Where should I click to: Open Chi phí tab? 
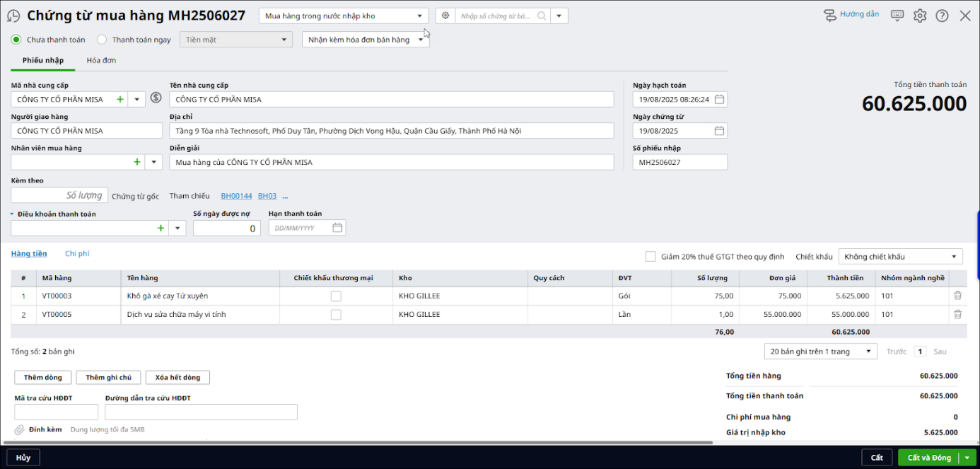tap(77, 253)
